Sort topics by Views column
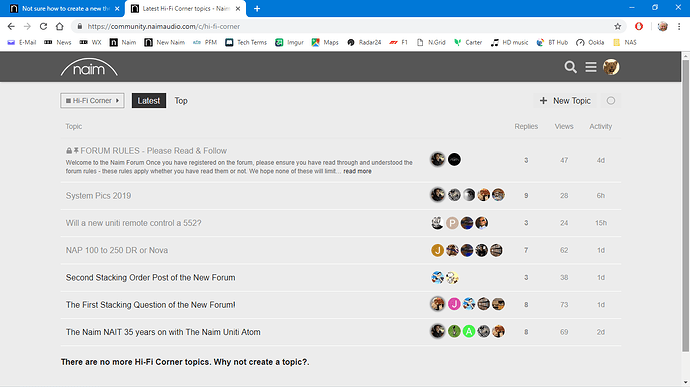690x387 pixels. [x=564, y=126]
